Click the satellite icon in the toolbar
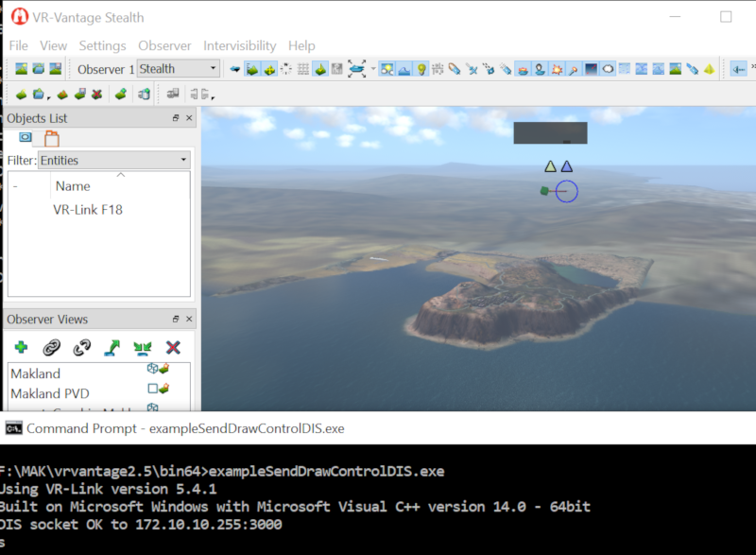756x555 pixels. coord(472,69)
